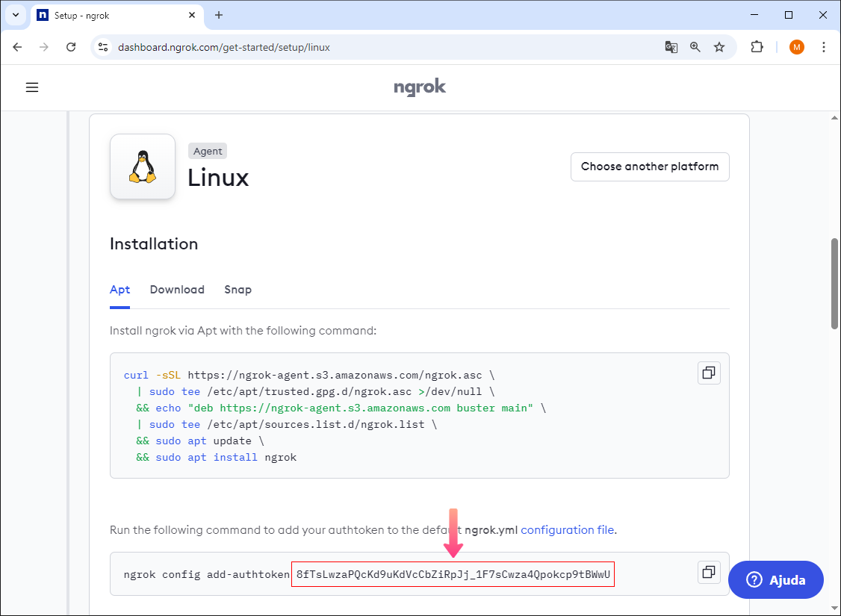Copy the Apt install command
841x616 pixels.
(x=709, y=373)
